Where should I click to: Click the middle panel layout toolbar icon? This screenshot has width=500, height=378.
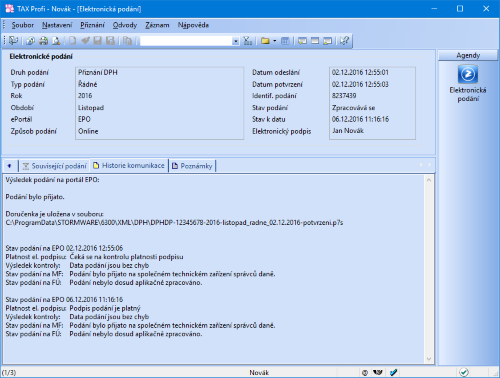pyautogui.click(x=315, y=41)
